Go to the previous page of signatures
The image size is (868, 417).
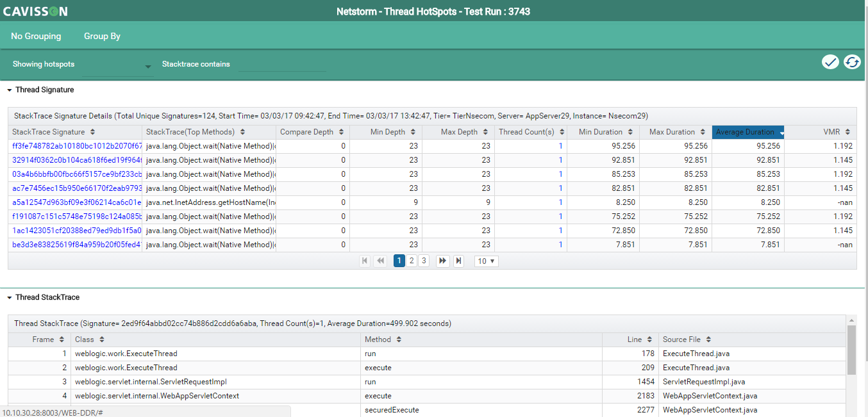coord(381,261)
